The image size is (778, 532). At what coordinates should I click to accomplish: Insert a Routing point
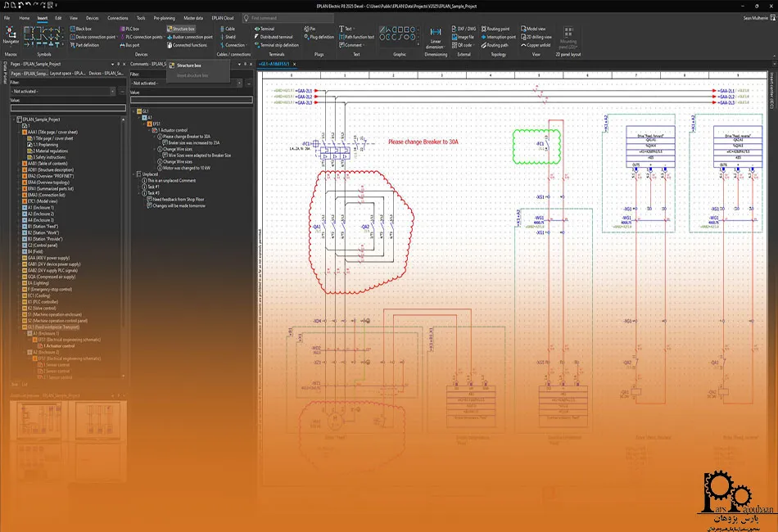[497, 29]
